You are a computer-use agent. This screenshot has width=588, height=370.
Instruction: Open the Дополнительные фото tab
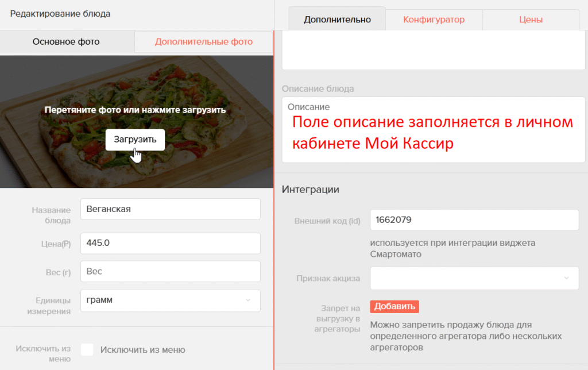tap(204, 41)
